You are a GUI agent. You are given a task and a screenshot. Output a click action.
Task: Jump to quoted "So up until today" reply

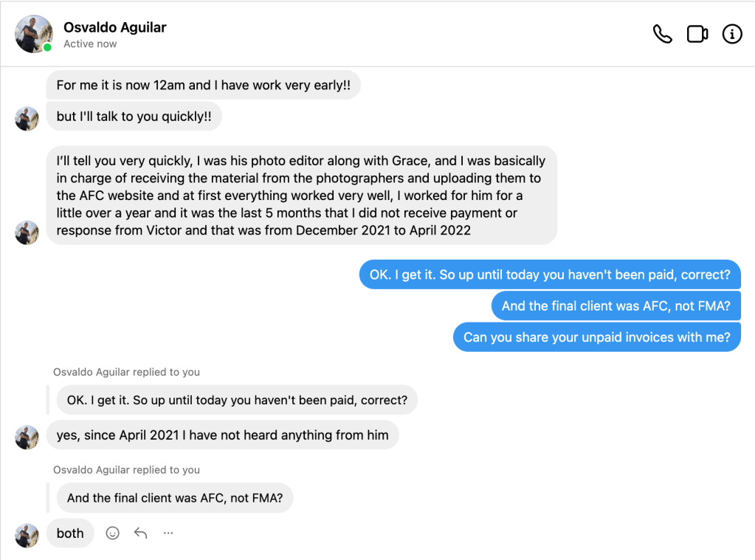pyautogui.click(x=237, y=400)
